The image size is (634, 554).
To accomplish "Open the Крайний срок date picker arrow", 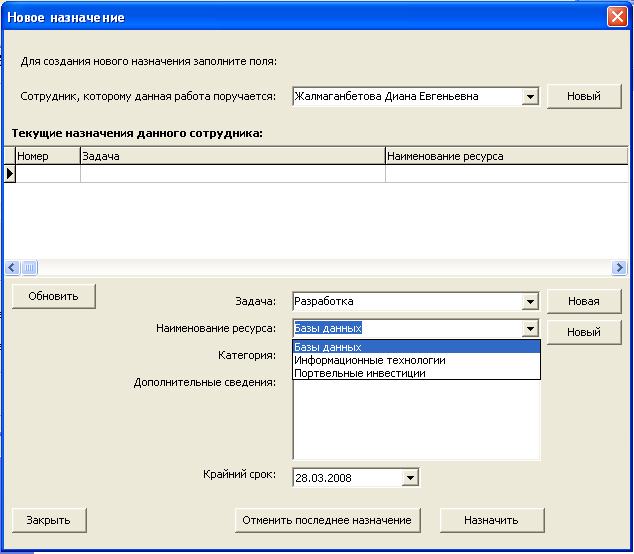I will coord(410,478).
